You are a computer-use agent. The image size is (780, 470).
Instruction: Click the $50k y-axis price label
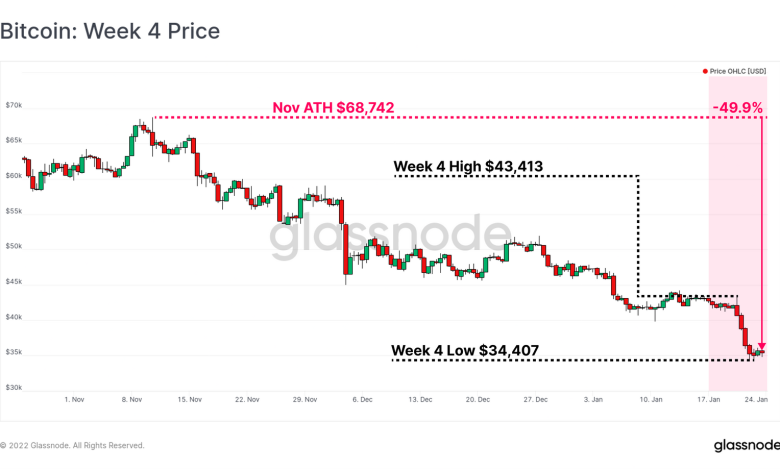point(14,246)
